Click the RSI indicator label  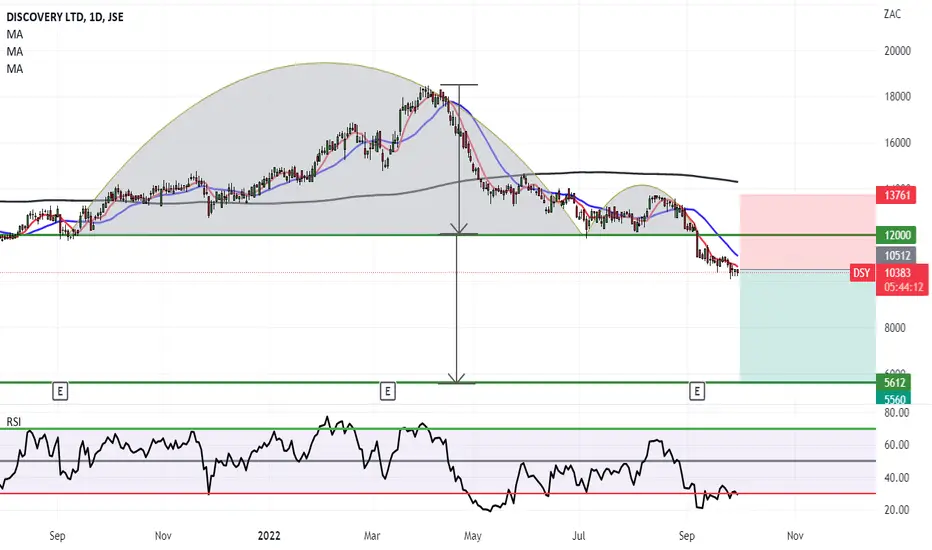pyautogui.click(x=13, y=422)
